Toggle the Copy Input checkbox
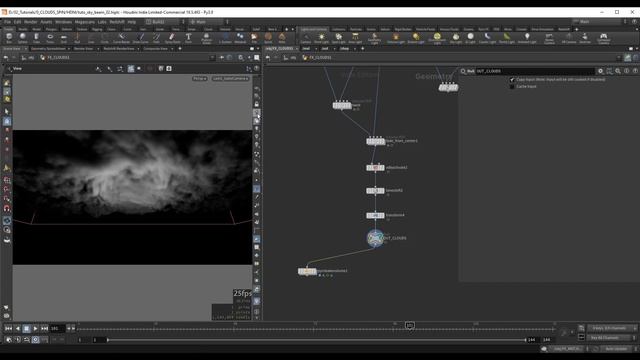The image size is (640, 360). pyautogui.click(x=512, y=80)
